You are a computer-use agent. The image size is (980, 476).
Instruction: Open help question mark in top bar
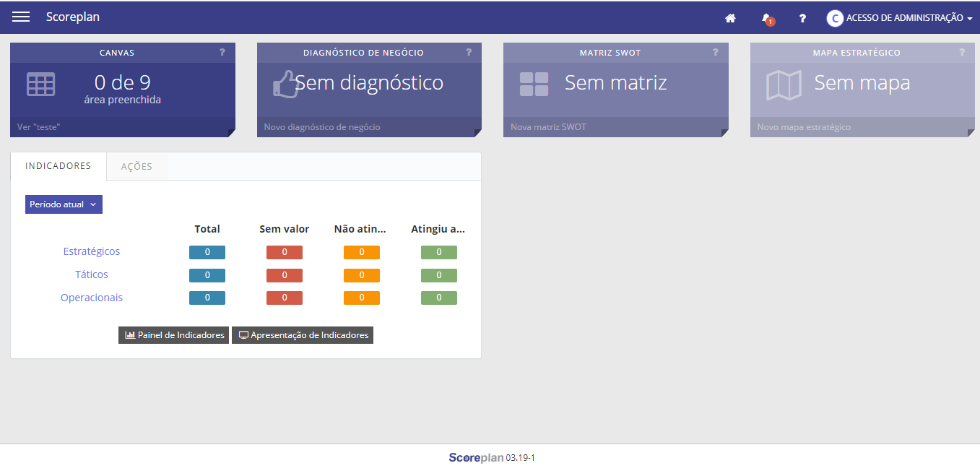(x=802, y=18)
